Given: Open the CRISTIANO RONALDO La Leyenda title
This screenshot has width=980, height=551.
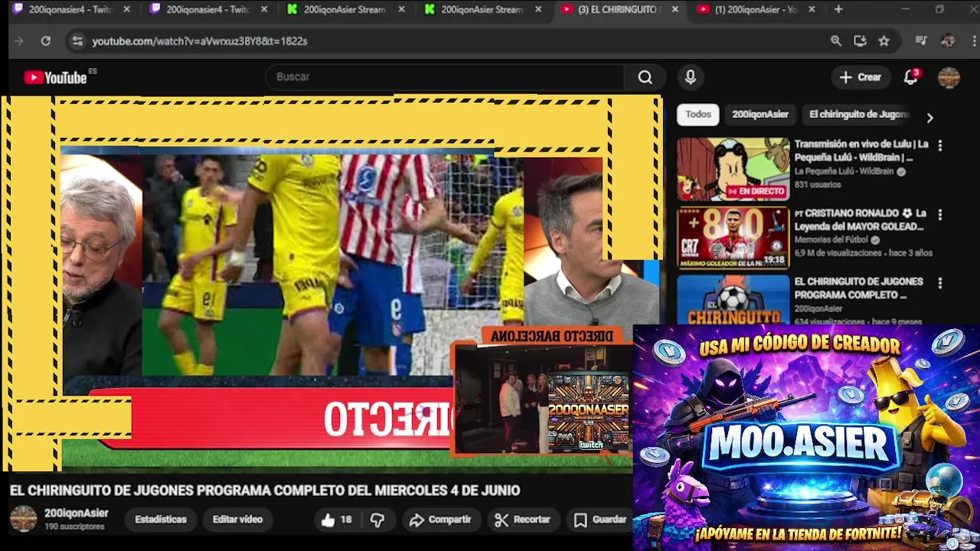Looking at the screenshot, I should click(x=861, y=220).
